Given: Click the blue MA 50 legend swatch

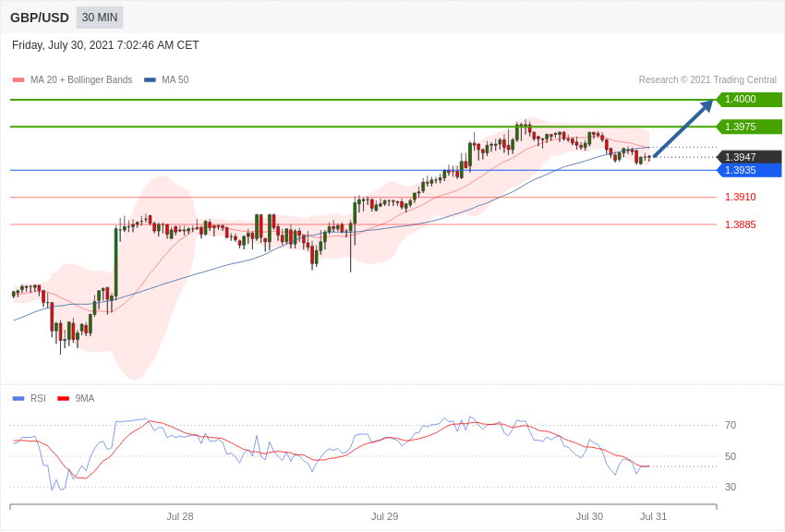Looking at the screenshot, I should [150, 79].
